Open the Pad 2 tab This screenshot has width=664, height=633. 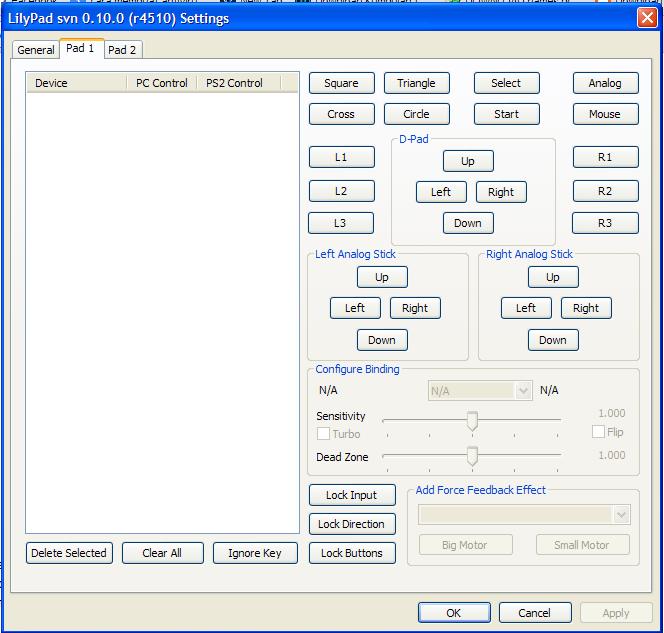point(122,50)
